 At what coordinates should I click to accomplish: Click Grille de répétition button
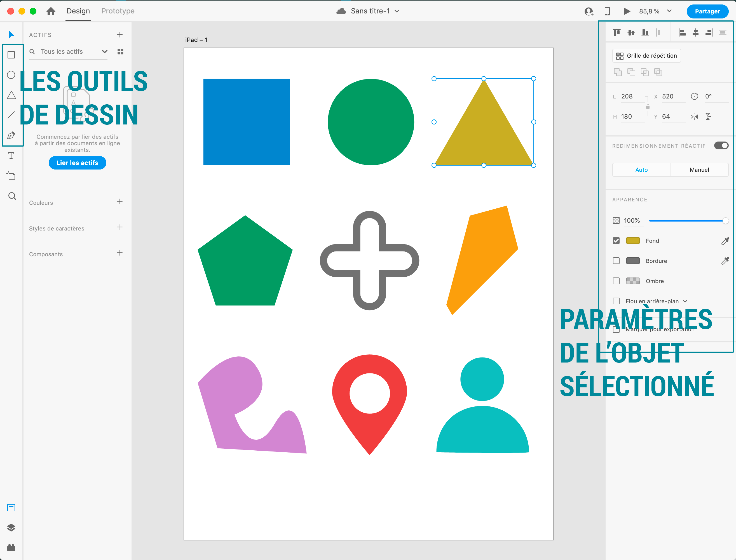pos(647,56)
